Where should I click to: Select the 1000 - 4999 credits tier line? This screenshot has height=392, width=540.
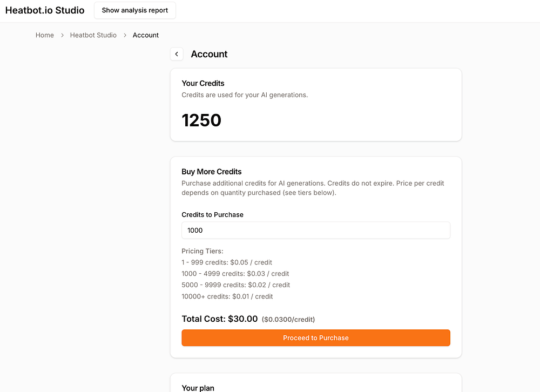(x=235, y=274)
